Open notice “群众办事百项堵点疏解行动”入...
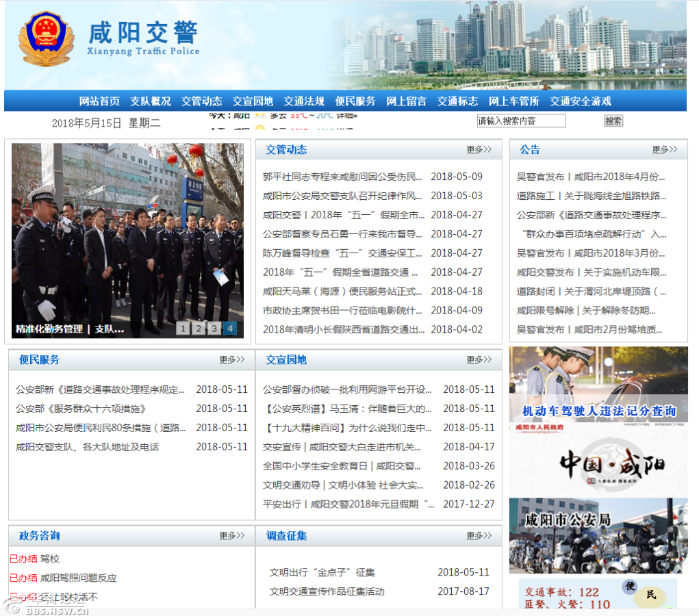Screen dimensions: 699x616 pyautogui.click(x=594, y=234)
